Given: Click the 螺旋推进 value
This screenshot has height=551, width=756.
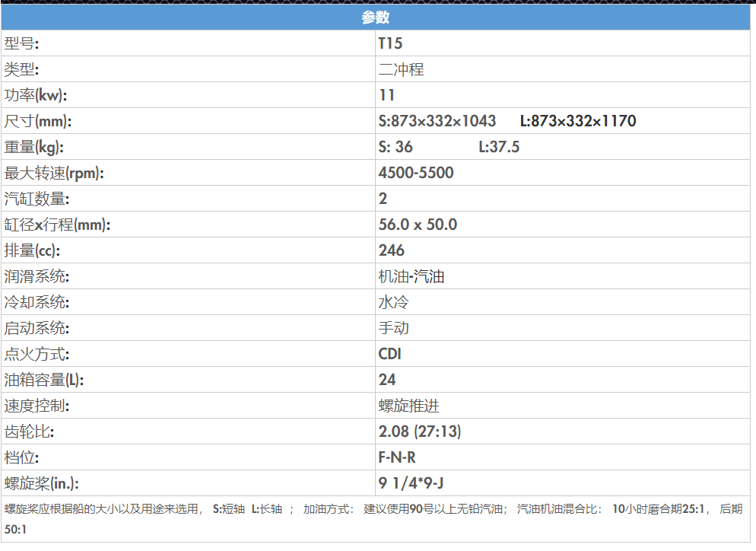Looking at the screenshot, I should point(409,406).
